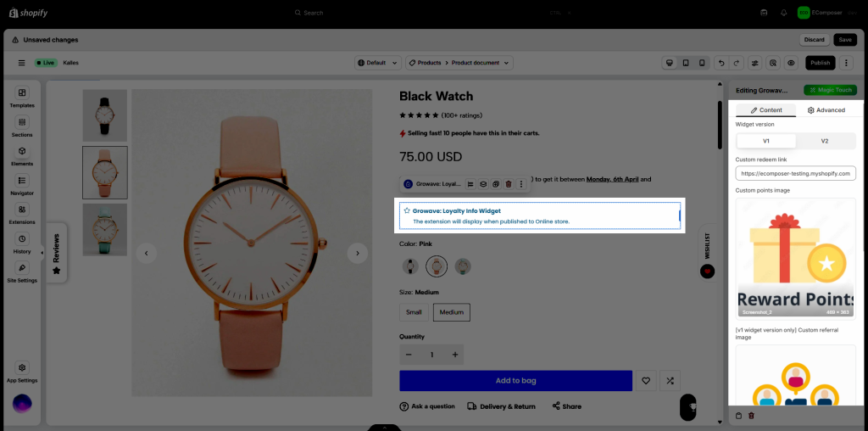Screen dimensions: 868x431
Task: Open the Extensions panel
Action: click(x=22, y=214)
